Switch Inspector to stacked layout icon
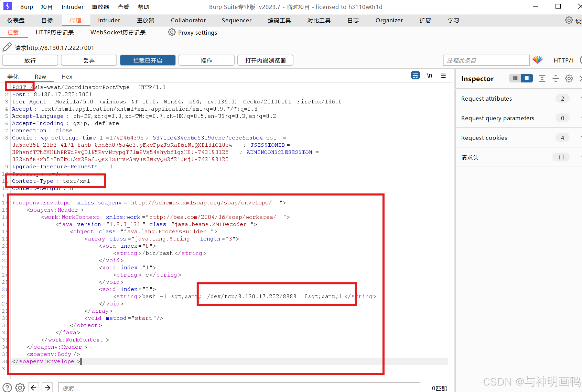Image resolution: width=582 pixels, height=392 pixels. click(x=515, y=78)
